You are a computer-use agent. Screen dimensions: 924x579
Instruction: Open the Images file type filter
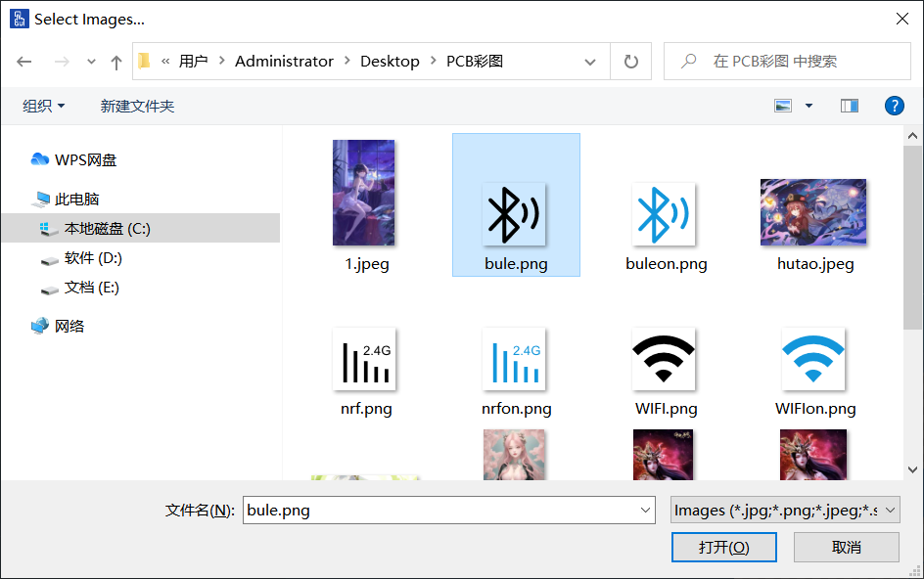tap(785, 511)
